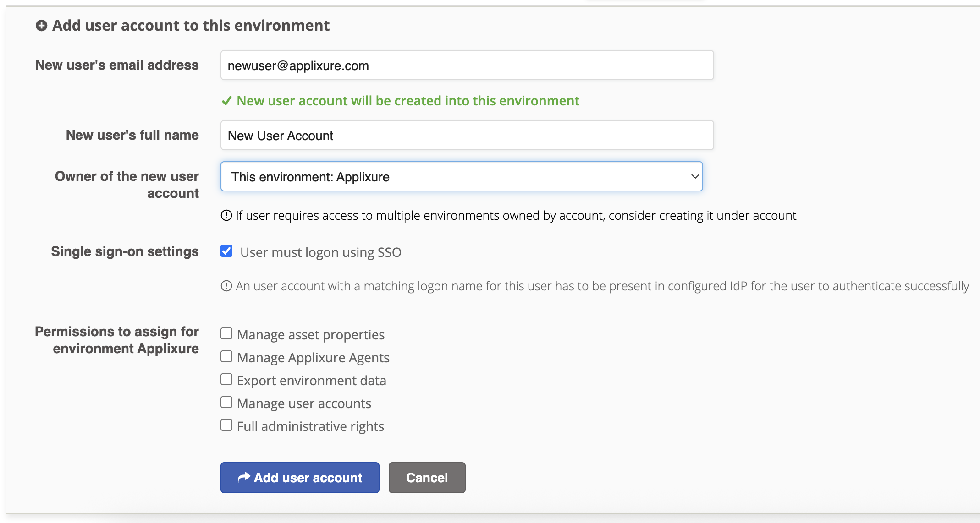
Task: Enable Manage user accounts permission
Action: (x=226, y=402)
